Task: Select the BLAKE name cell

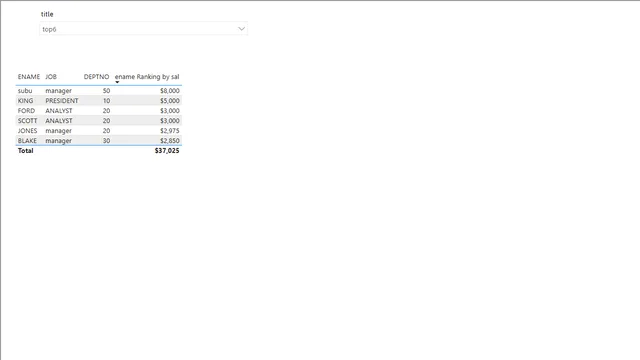Action: (27, 140)
